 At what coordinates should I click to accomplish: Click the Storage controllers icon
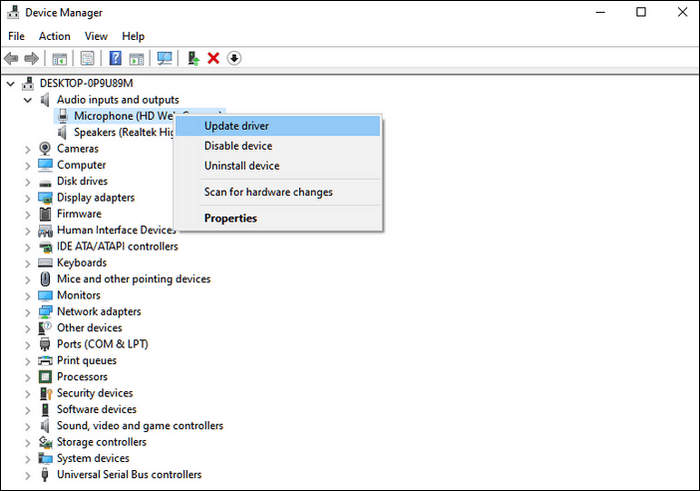pyautogui.click(x=45, y=442)
